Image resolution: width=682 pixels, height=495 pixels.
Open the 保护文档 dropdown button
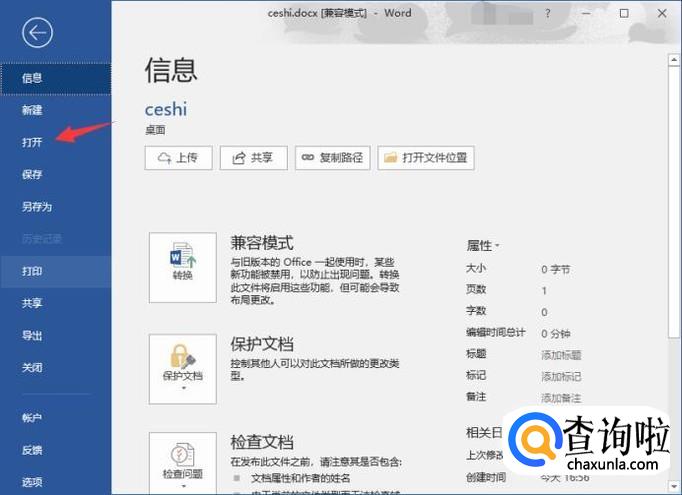(183, 369)
